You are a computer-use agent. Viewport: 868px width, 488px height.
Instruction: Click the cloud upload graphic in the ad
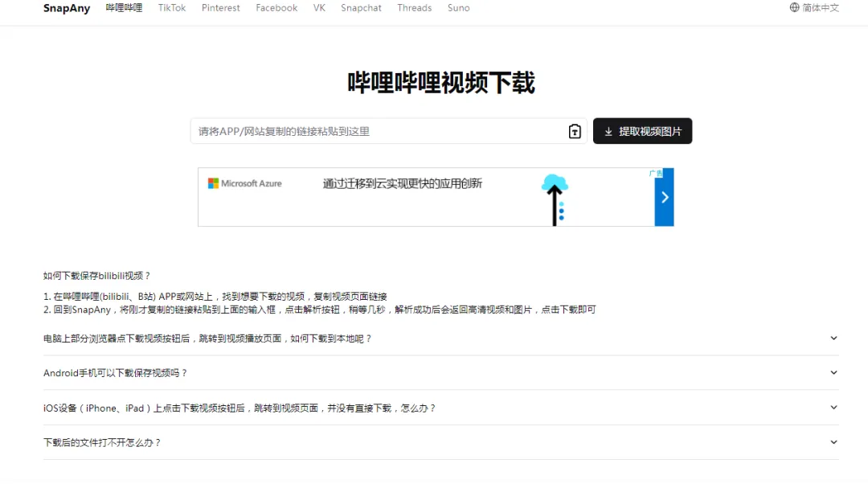pyautogui.click(x=555, y=199)
